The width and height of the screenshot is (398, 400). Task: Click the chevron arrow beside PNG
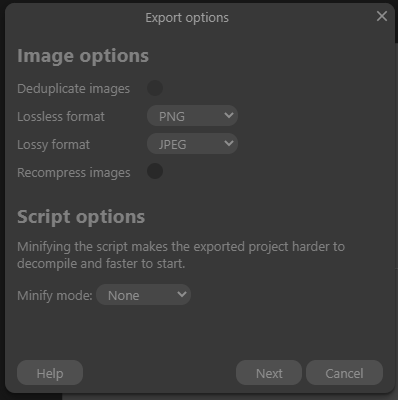coord(229,115)
